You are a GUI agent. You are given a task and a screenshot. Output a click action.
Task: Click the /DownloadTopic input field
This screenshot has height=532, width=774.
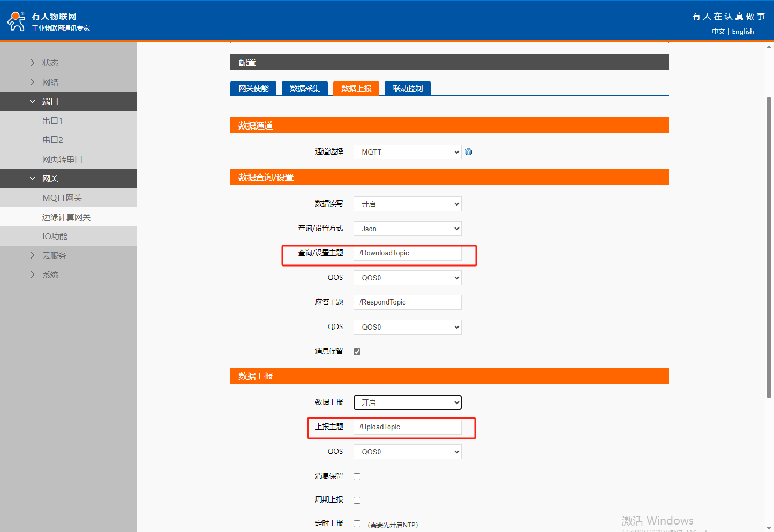[x=407, y=253]
